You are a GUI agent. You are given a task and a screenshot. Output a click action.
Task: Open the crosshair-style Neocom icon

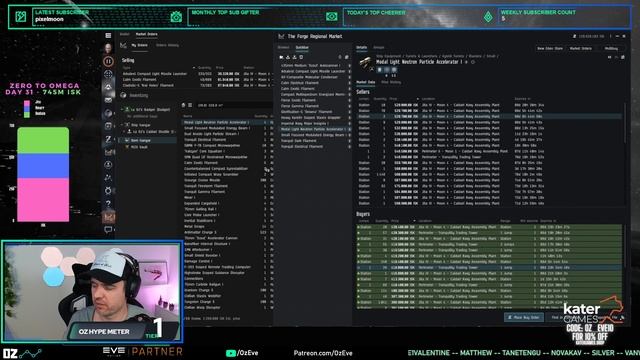point(108,74)
